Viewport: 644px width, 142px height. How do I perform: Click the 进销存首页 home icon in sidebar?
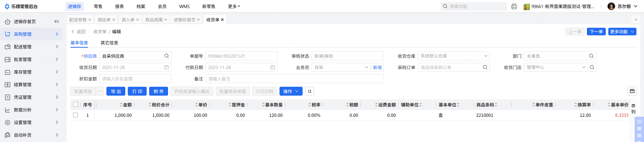coord(8,21)
